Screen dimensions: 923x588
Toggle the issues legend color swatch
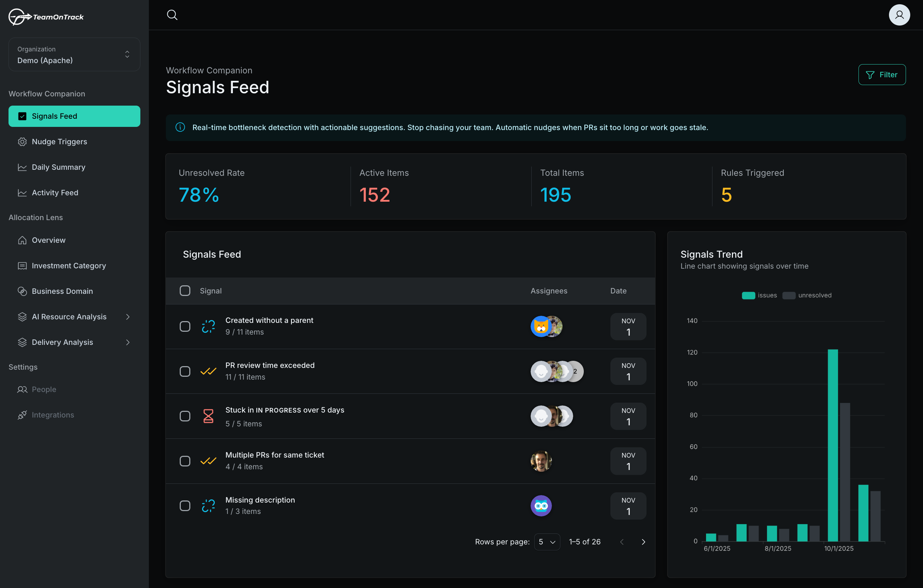[x=748, y=295]
